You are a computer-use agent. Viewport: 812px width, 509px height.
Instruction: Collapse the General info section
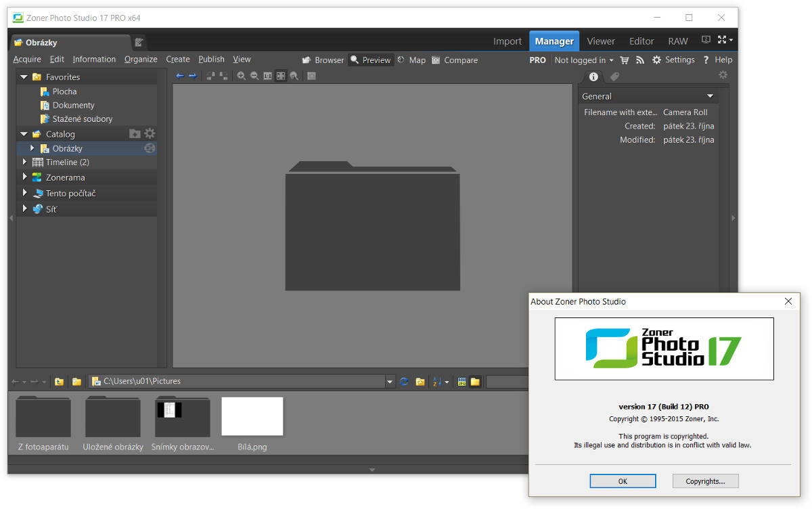[710, 96]
